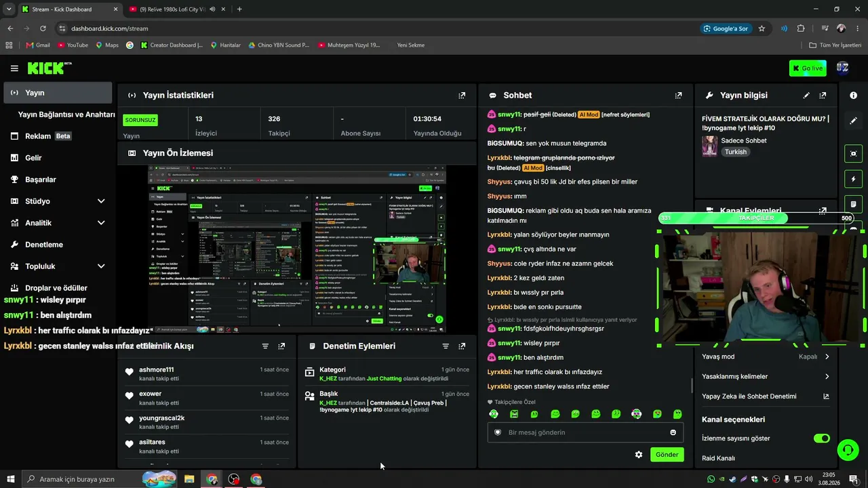Click the lightning bolt icon on right sidebar
Image resolution: width=868 pixels, height=488 pixels.
pos(853,180)
